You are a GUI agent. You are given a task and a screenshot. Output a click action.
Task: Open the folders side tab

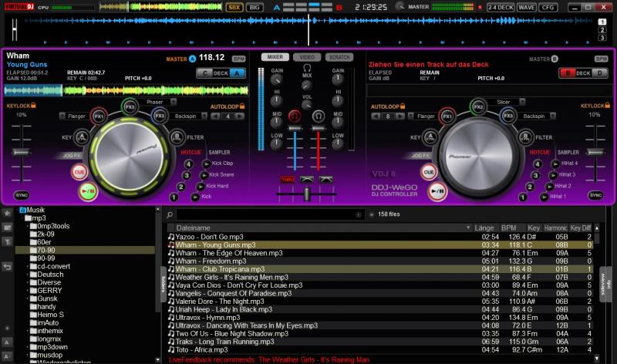[163, 283]
